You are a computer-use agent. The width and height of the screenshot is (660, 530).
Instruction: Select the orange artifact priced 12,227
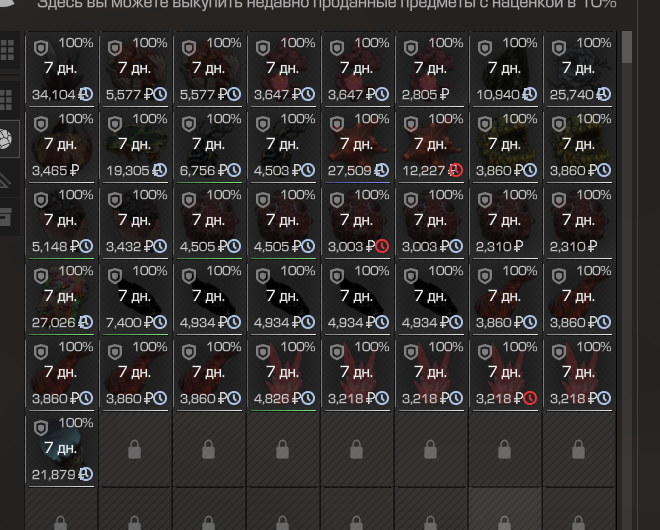point(431,145)
